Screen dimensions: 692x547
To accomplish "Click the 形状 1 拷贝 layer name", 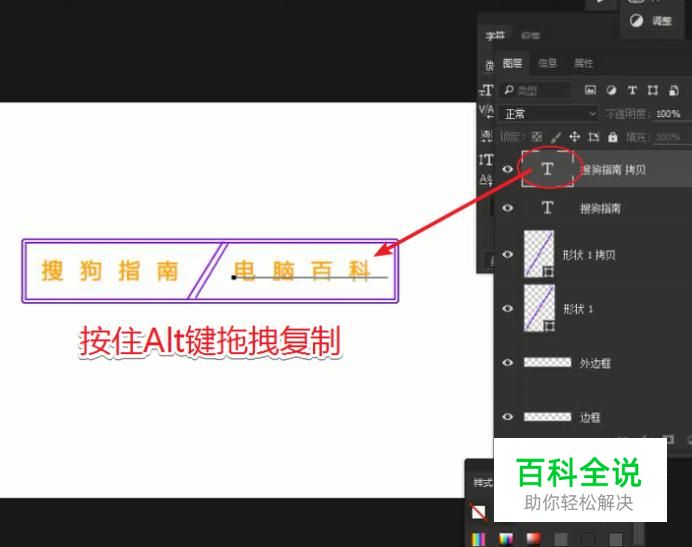I will [589, 255].
